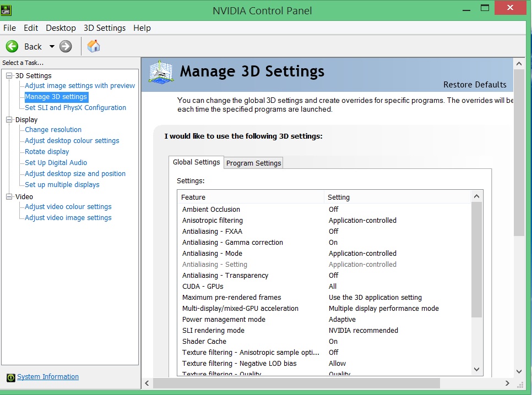Open the Edit menu
This screenshot has height=395, width=532.
click(x=31, y=28)
